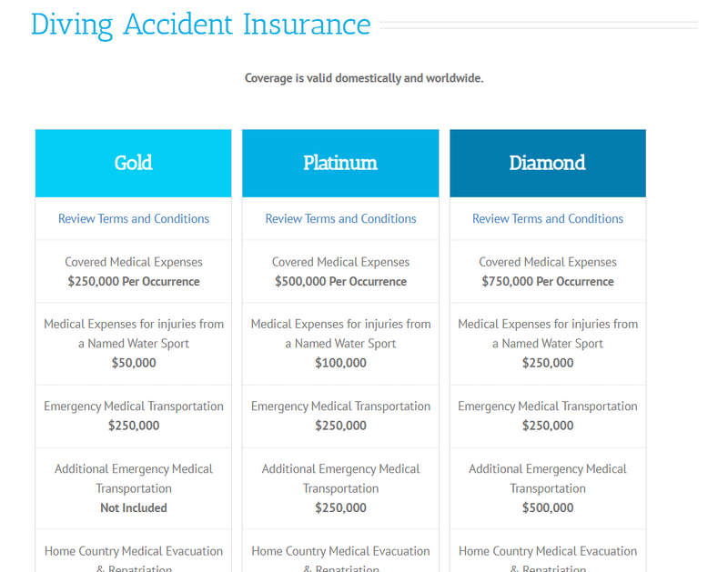Click Diamond's $250,000 Named Water Sport amount
Viewport: 728px width, 572px height.
(548, 363)
